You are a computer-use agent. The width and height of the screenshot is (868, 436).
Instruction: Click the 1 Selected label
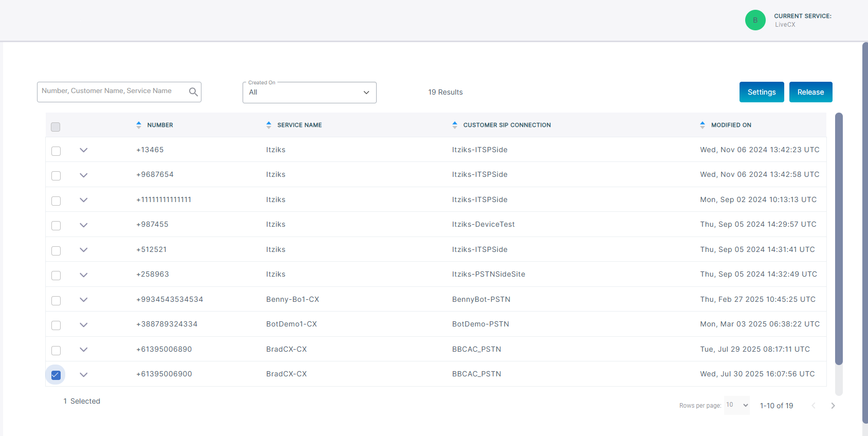pyautogui.click(x=82, y=401)
